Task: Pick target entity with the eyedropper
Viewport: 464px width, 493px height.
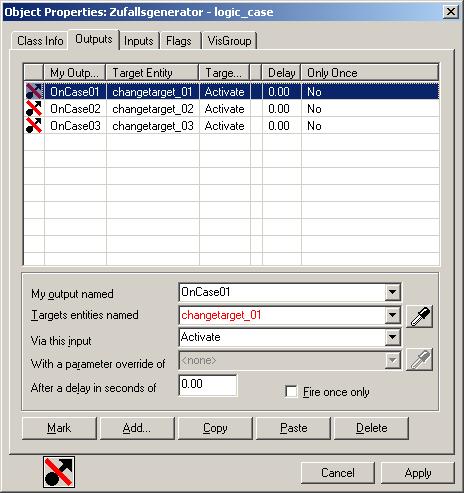Action: point(420,316)
